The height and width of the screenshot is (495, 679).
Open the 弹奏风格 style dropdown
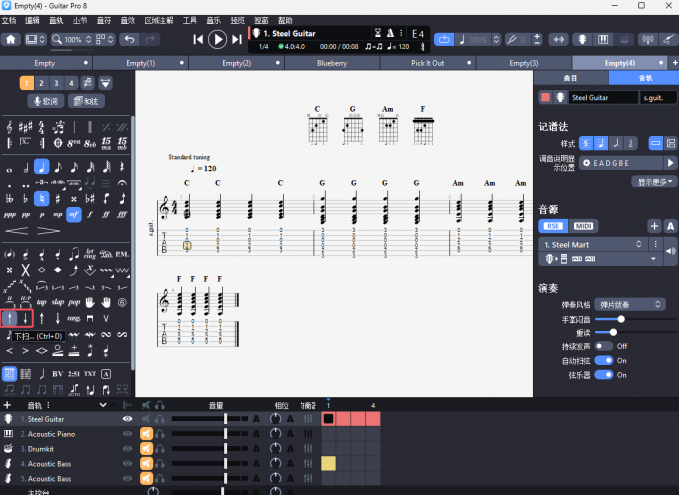click(629, 304)
